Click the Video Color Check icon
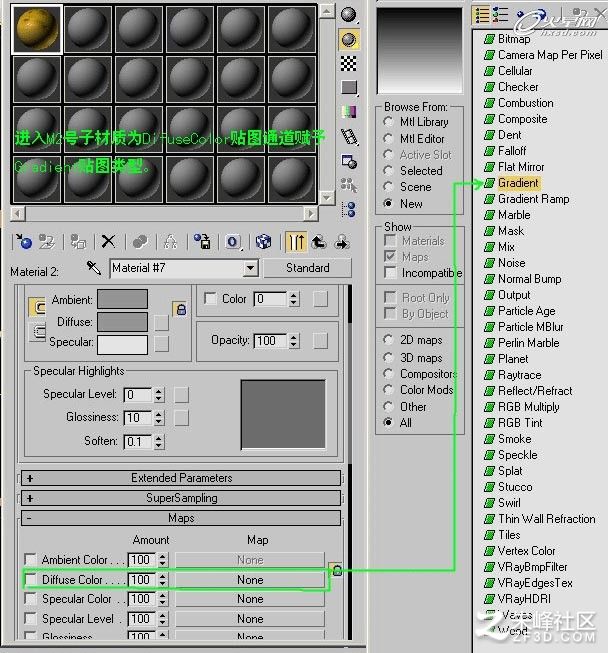The image size is (608, 653). [349, 111]
